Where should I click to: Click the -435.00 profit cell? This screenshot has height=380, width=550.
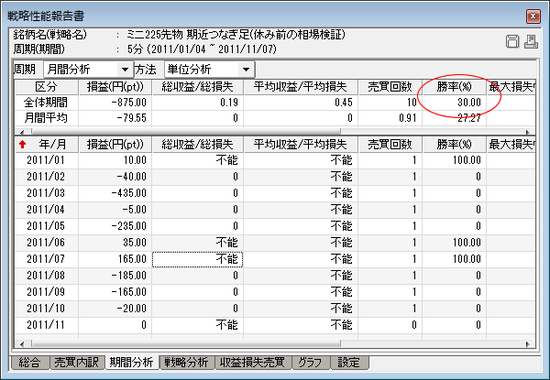tap(115, 193)
